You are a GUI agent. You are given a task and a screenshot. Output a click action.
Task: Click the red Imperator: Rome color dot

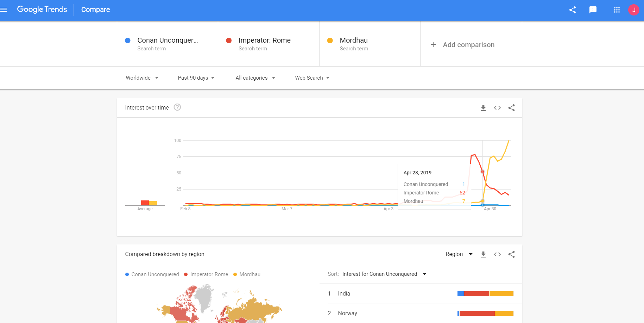coord(229,41)
